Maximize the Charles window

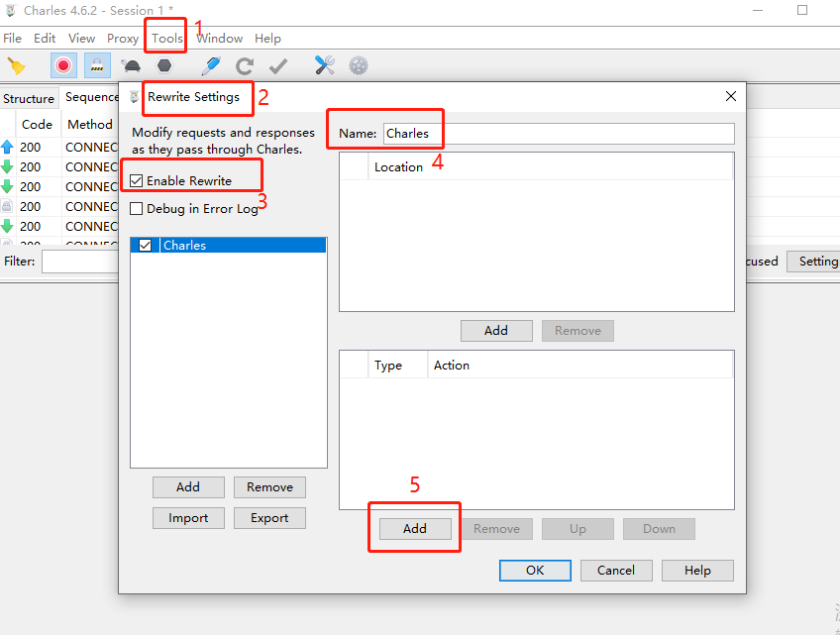802,10
